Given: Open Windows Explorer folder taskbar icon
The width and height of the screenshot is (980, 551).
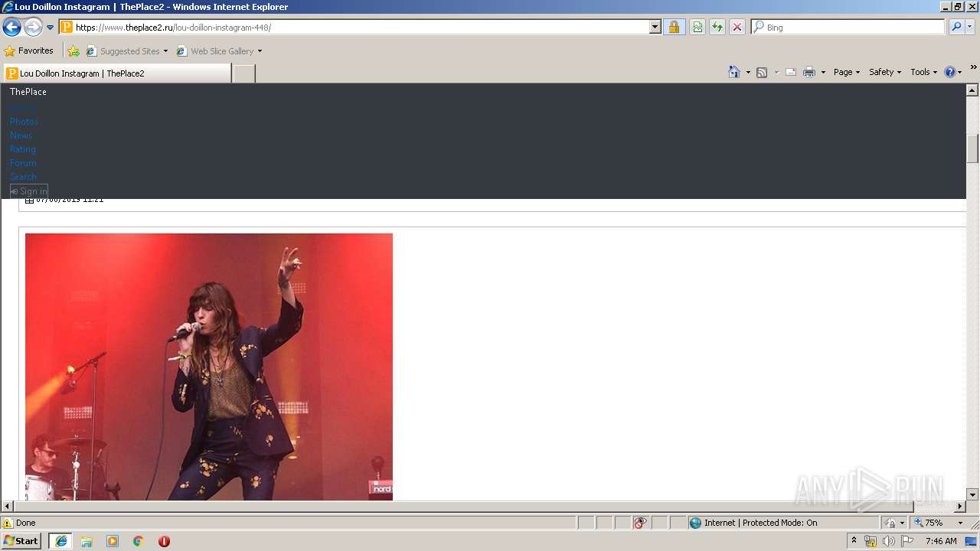Looking at the screenshot, I should click(87, 541).
